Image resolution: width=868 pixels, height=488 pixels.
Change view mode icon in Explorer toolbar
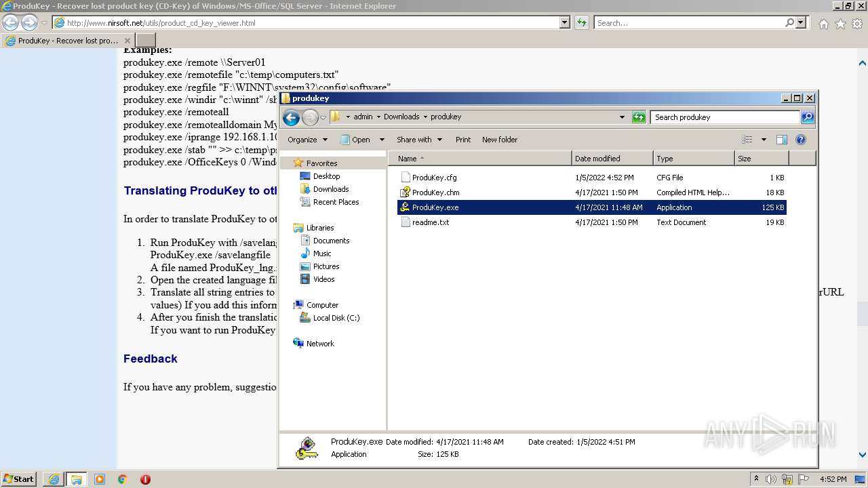747,140
